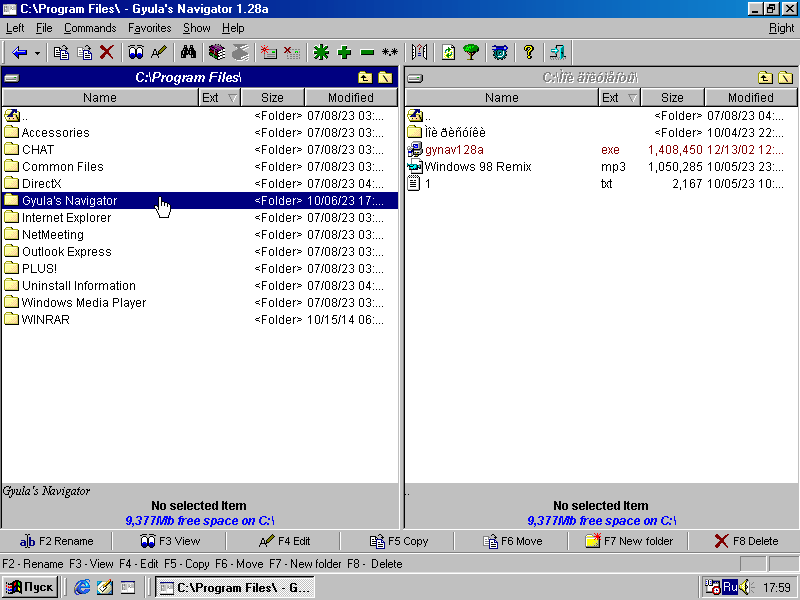Select the WINRAR folder in left panel

[x=45, y=320]
